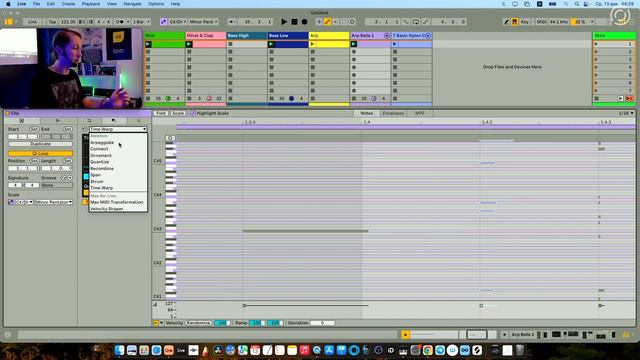Open the clip root note C#/Db dropdown
The width and height of the screenshot is (640, 360).
click(24, 202)
